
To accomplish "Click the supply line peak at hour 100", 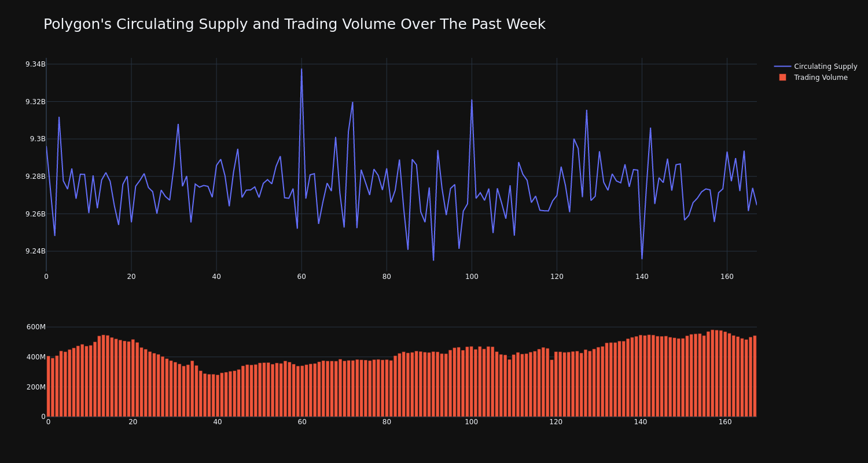I will point(472,100).
